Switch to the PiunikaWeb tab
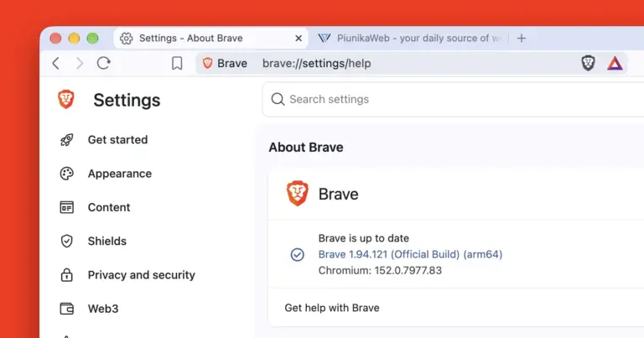This screenshot has width=644, height=338. tap(409, 39)
